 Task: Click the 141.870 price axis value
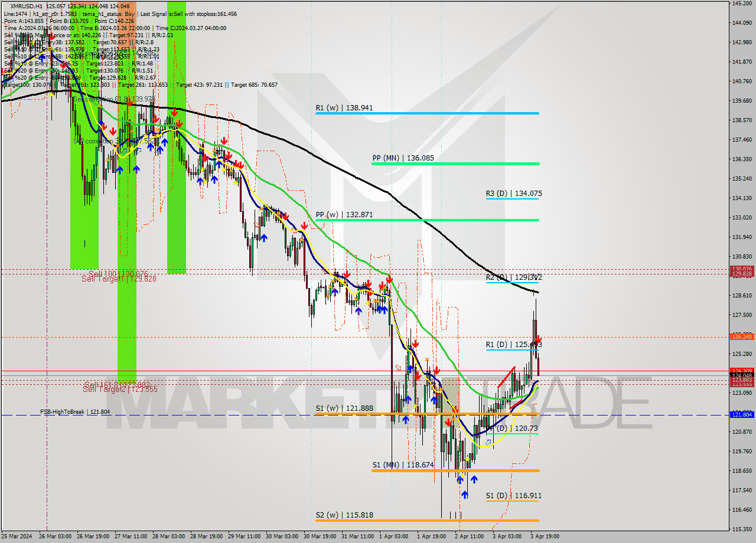coord(743,62)
